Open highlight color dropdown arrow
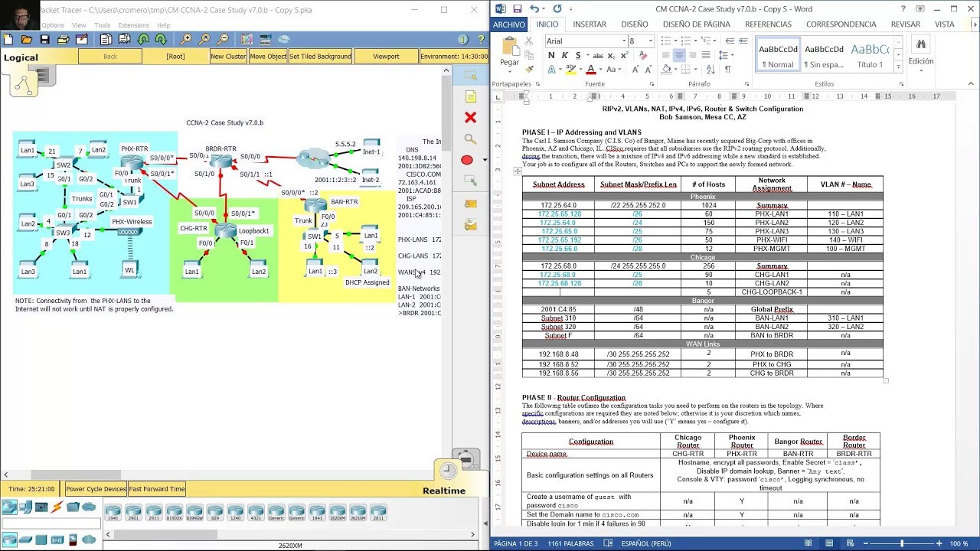The image size is (980, 551). [580, 70]
